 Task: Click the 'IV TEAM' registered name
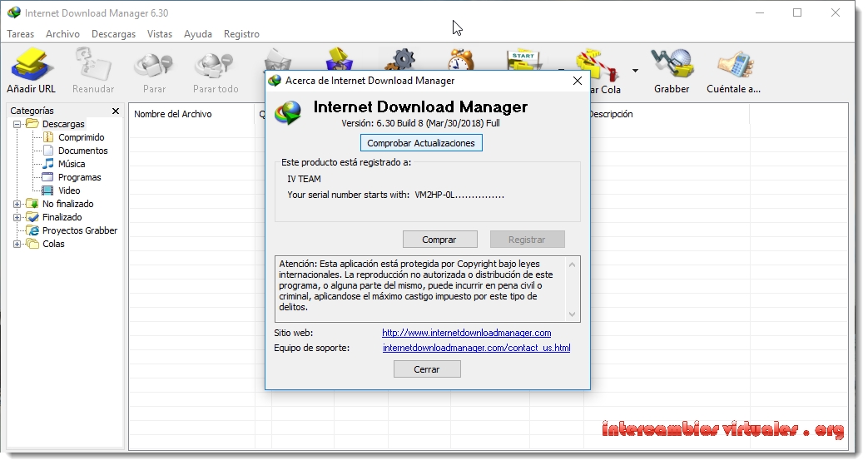pyautogui.click(x=304, y=179)
